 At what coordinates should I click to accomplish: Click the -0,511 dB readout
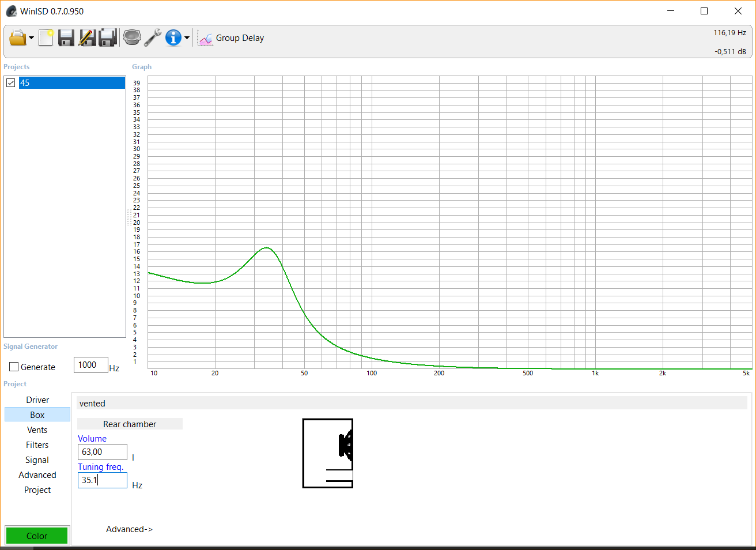[730, 52]
